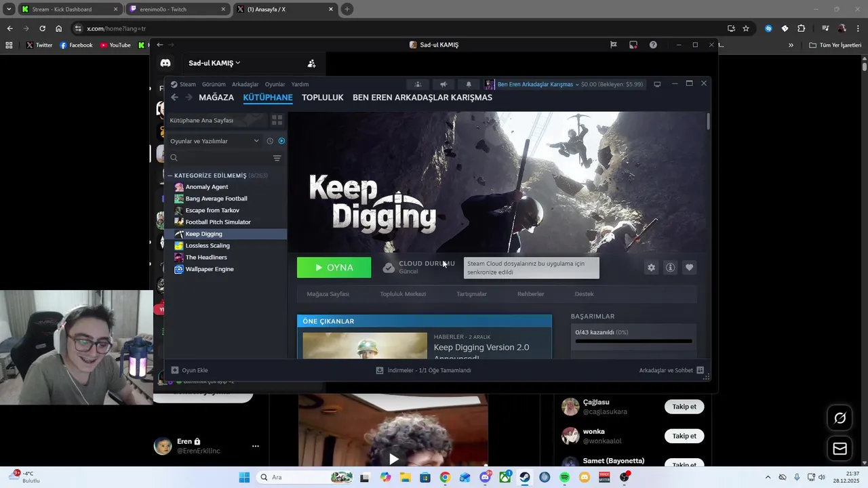Open Grok icon on X page

tap(840, 418)
